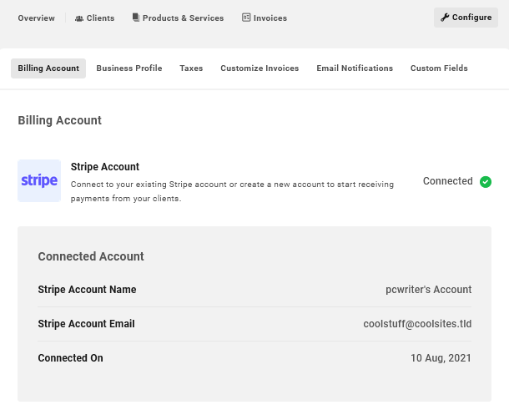
Task: Switch to the Taxes tab
Action: [x=191, y=68]
